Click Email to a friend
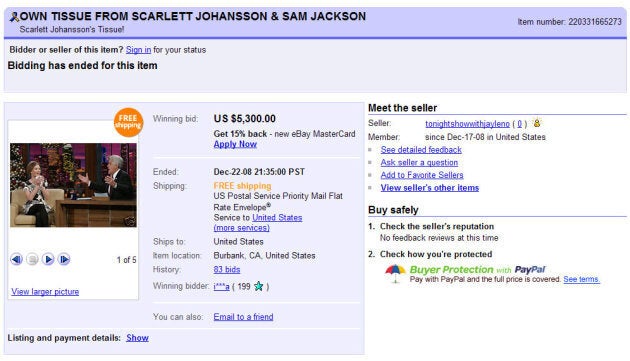 [x=243, y=317]
